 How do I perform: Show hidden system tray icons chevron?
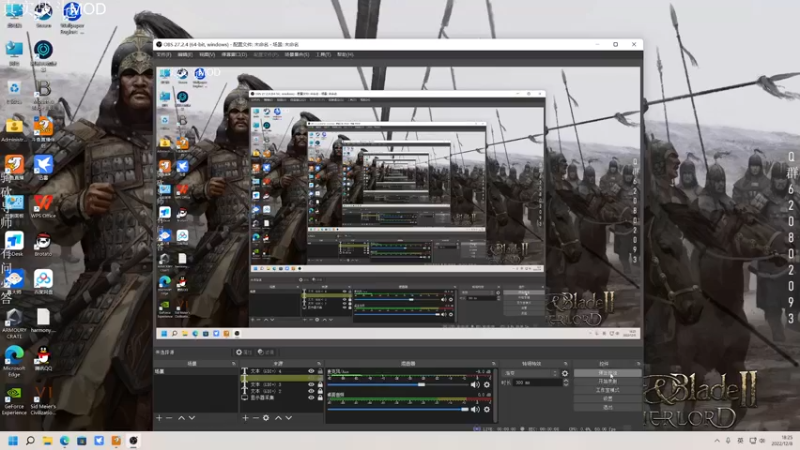(x=717, y=440)
